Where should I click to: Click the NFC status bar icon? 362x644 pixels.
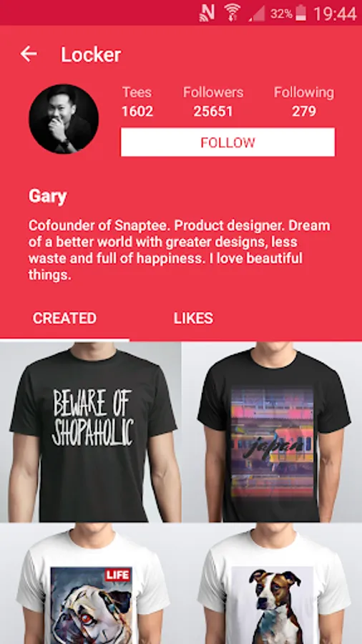[207, 13]
